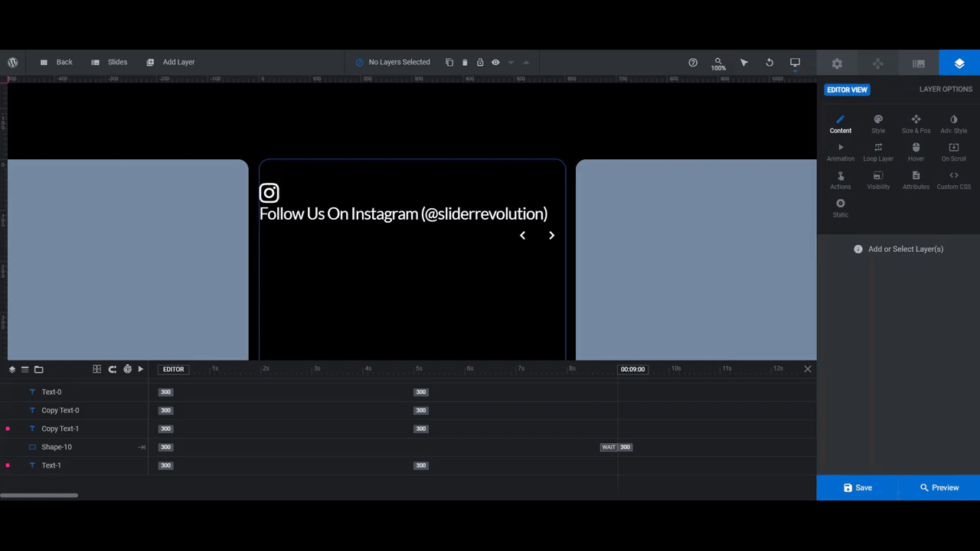Screen dimensions: 980x551
Task: Toggle layer visibility eye in top toolbar
Action: 495,62
